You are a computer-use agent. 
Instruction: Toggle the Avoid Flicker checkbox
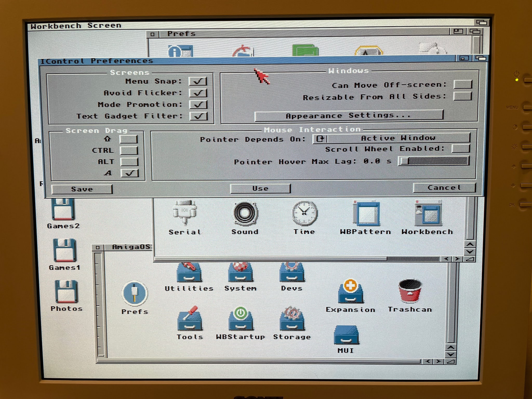[198, 93]
